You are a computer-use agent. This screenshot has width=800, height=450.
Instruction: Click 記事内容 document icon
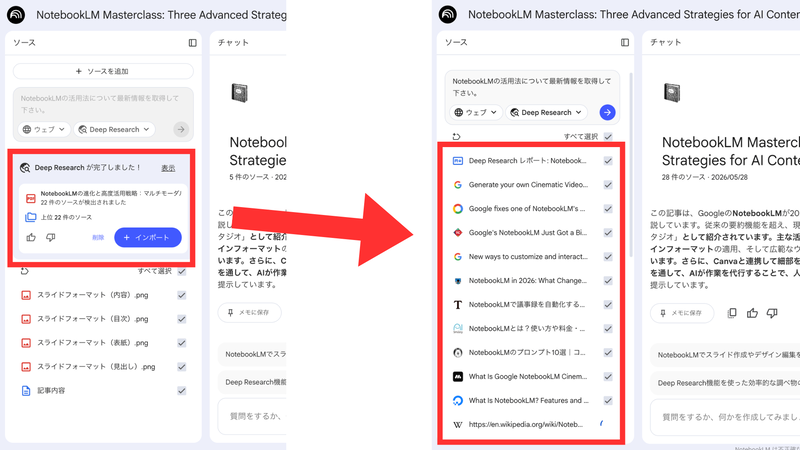point(26,391)
